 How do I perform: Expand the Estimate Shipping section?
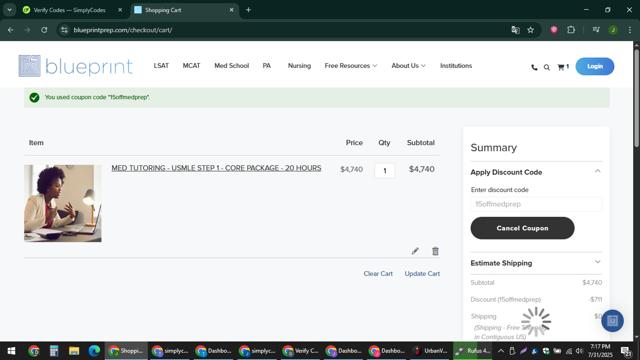point(597,262)
